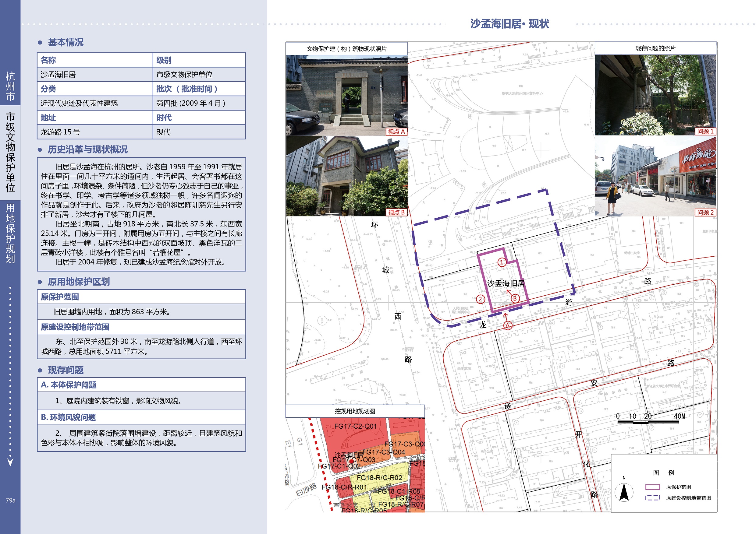Click the 图例 legend title
The height and width of the screenshot is (534, 756).
(x=663, y=473)
